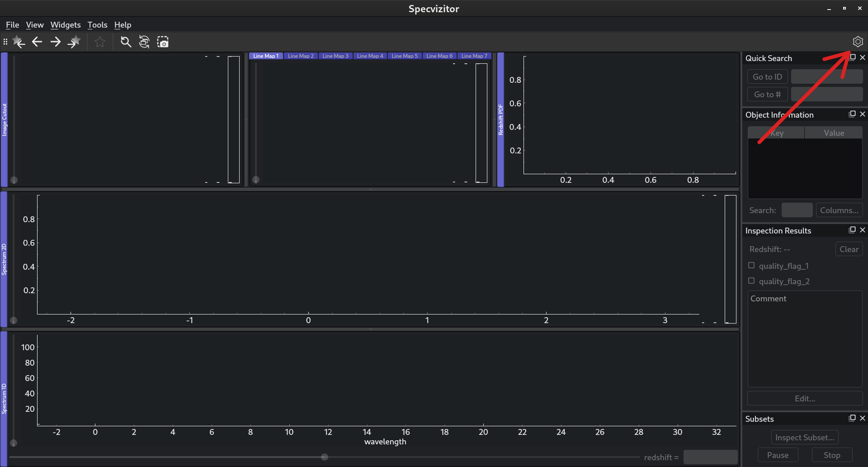
Task: Open the Widgets menu
Action: (66, 25)
